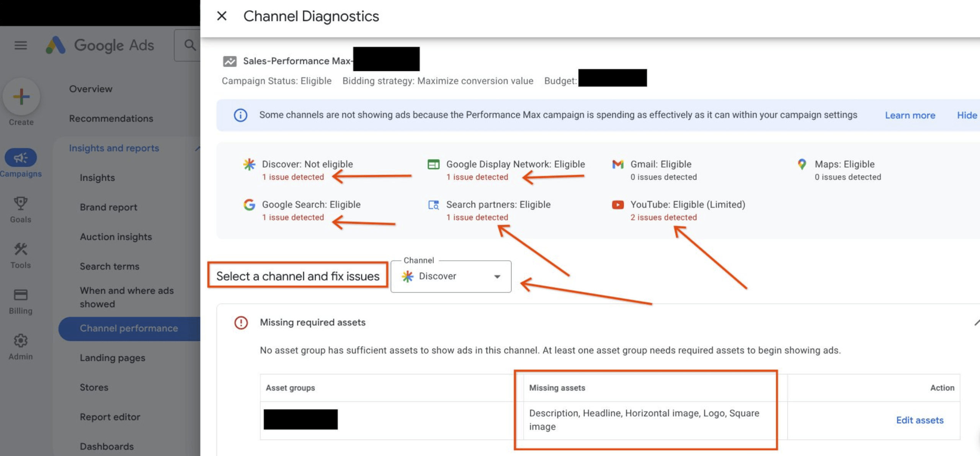Open Stores report
Screen dimensions: 980x456
(x=94, y=387)
